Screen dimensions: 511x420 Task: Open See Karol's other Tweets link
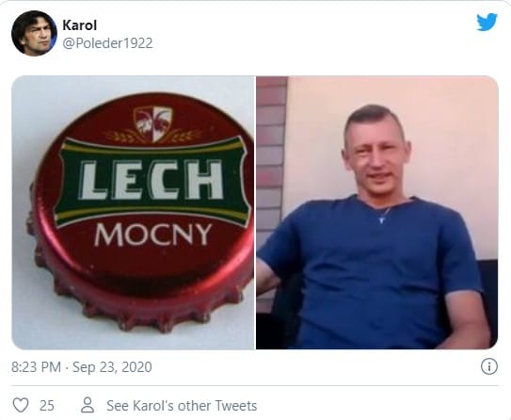click(x=182, y=406)
